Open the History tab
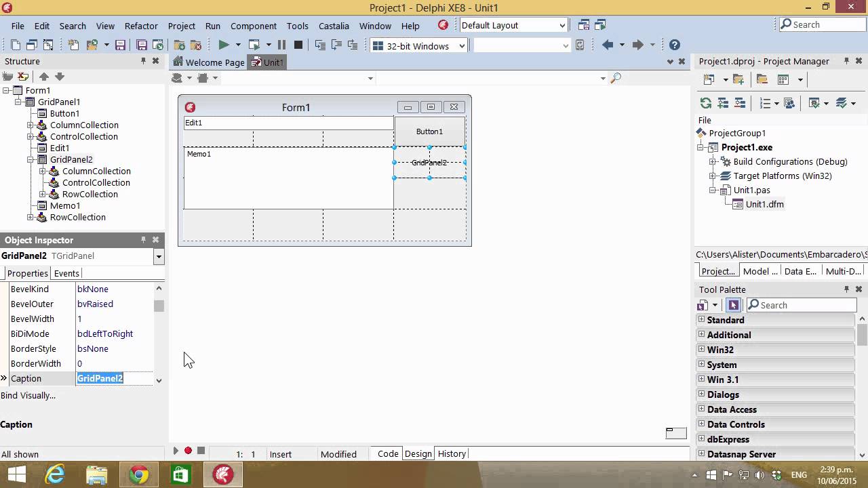The image size is (868, 488). [452, 454]
